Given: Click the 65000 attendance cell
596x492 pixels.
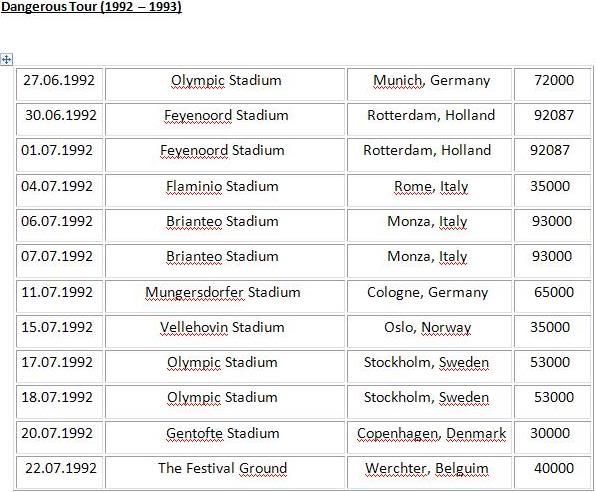Looking at the screenshot, I should (553, 297).
